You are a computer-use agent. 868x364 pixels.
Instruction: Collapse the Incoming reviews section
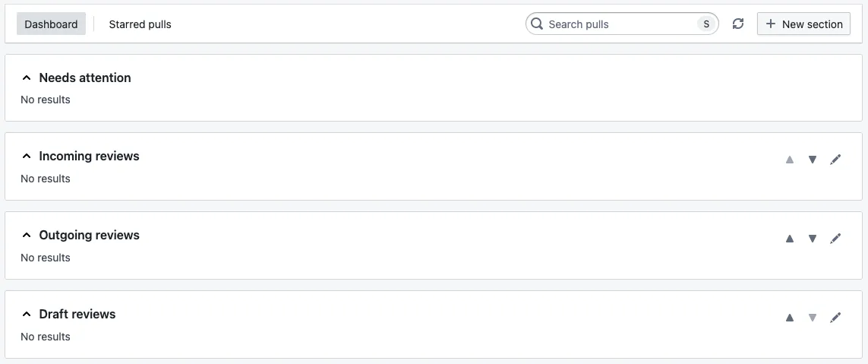tap(27, 157)
